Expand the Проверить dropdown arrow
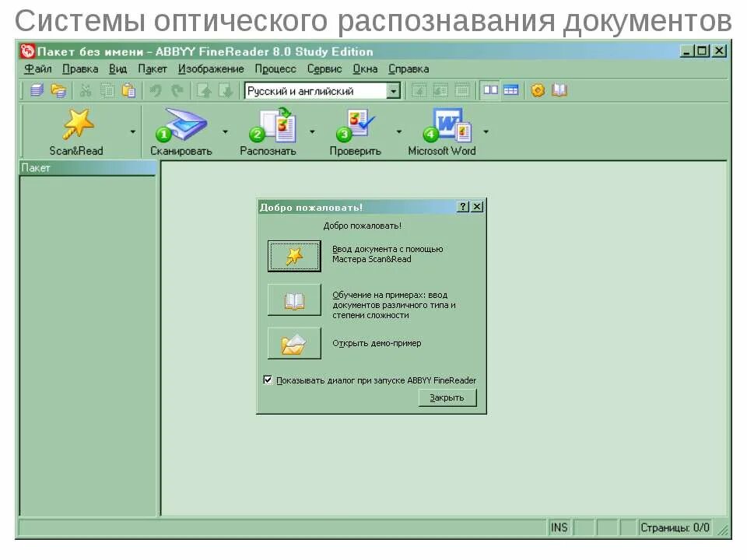Image resolution: width=747 pixels, height=560 pixels. (398, 132)
